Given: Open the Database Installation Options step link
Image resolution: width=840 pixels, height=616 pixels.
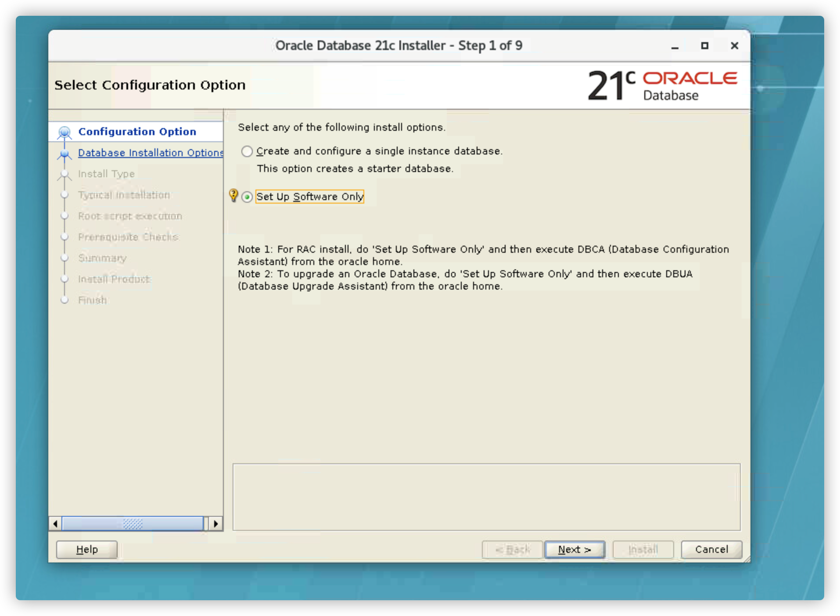Looking at the screenshot, I should [x=151, y=153].
